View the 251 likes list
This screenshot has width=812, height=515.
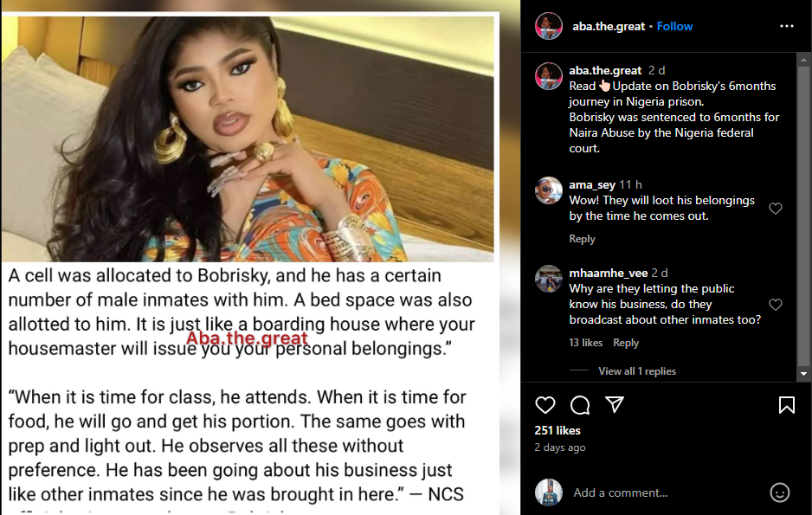pos(557,431)
